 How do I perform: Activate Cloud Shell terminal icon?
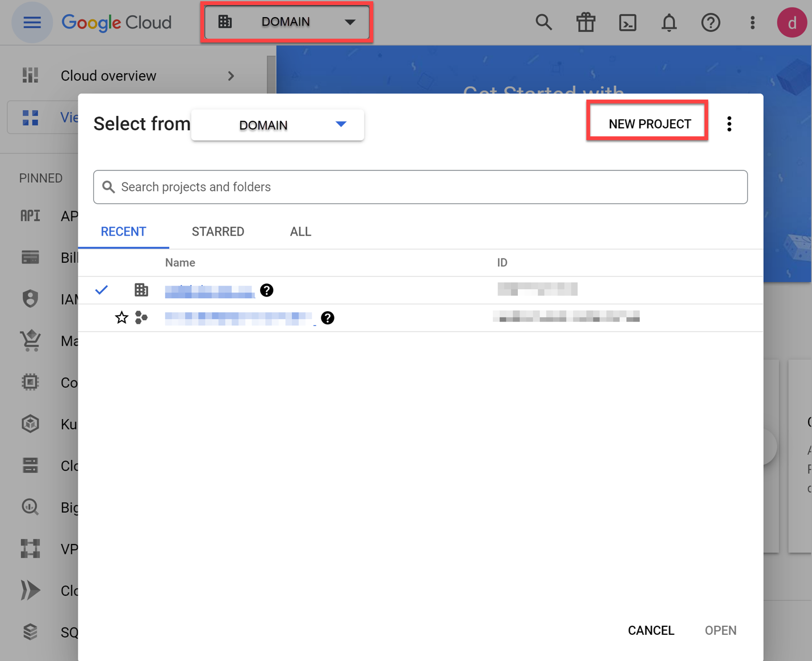click(x=627, y=23)
